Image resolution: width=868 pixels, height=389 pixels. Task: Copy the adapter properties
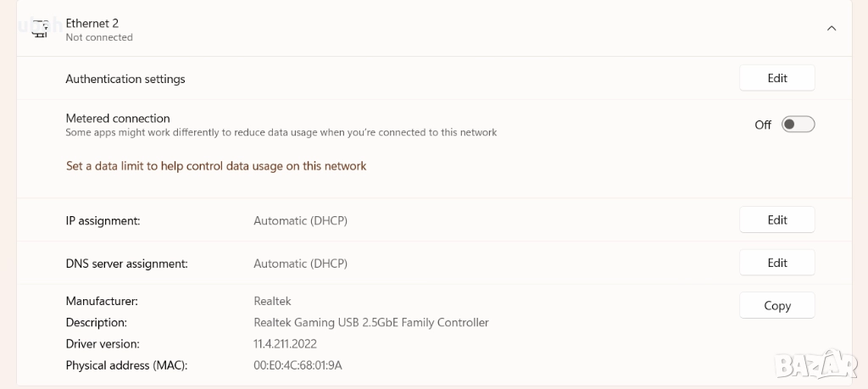pyautogui.click(x=777, y=306)
